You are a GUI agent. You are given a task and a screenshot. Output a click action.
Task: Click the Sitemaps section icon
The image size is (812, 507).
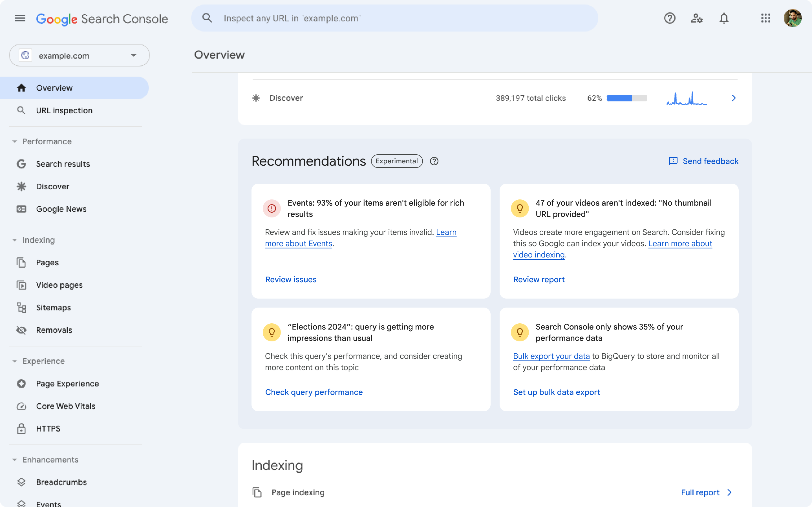21,307
